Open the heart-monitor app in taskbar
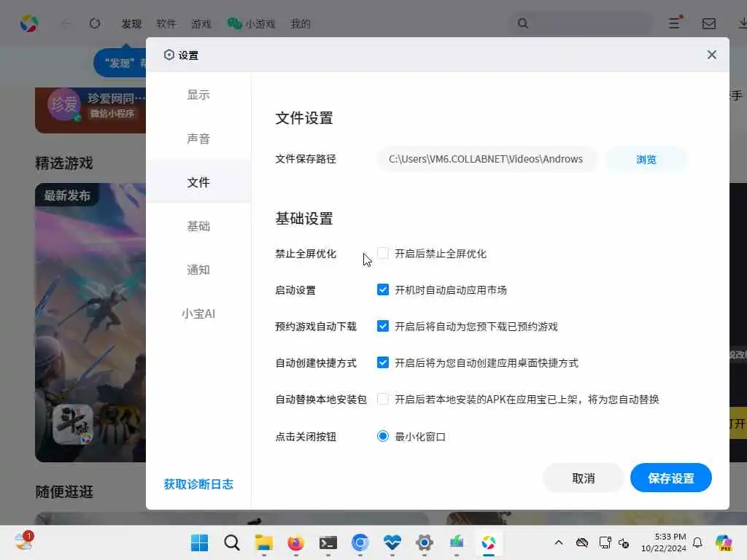The height and width of the screenshot is (560, 747). pos(392,542)
